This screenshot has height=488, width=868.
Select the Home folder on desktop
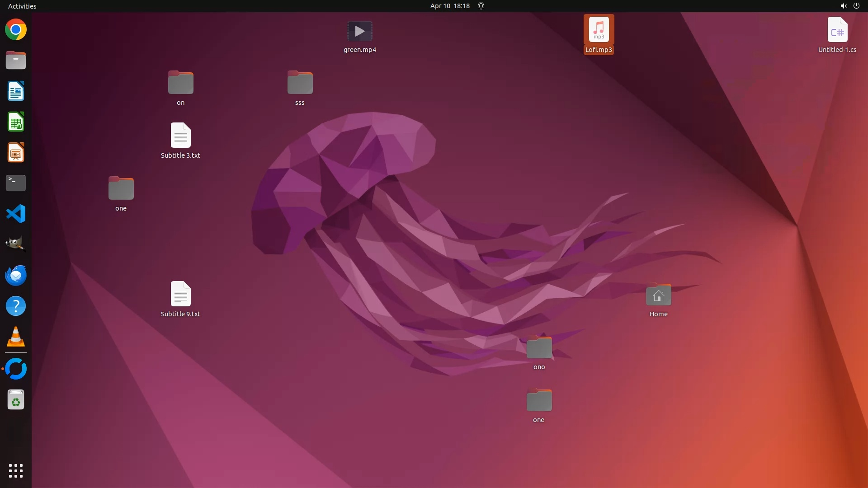pyautogui.click(x=658, y=296)
